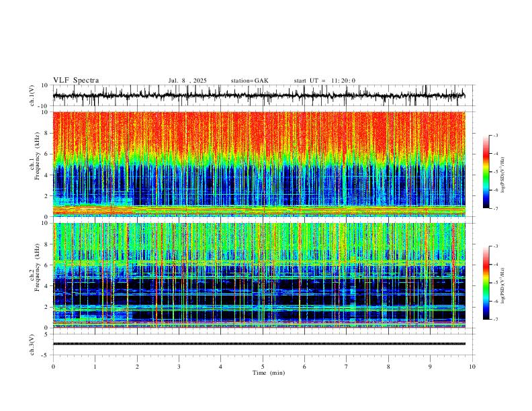
Task: Click the "VLF Spectra" plot title
Action: click(76, 81)
